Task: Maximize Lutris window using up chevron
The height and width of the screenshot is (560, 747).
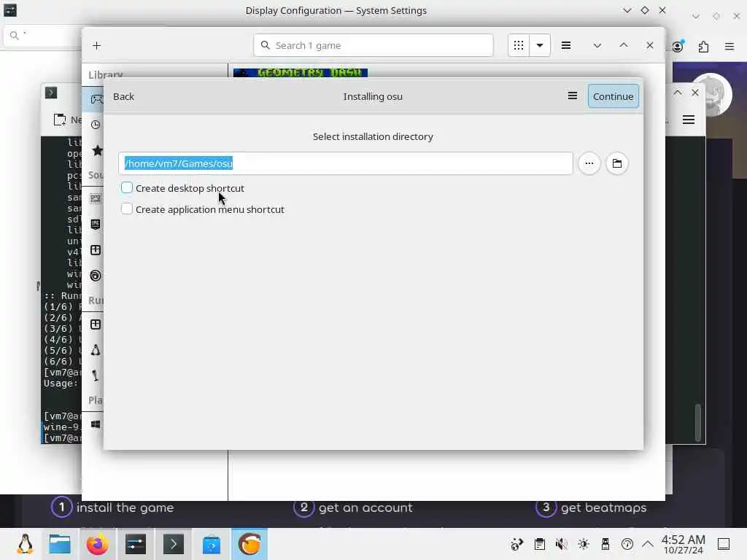Action: click(x=624, y=45)
